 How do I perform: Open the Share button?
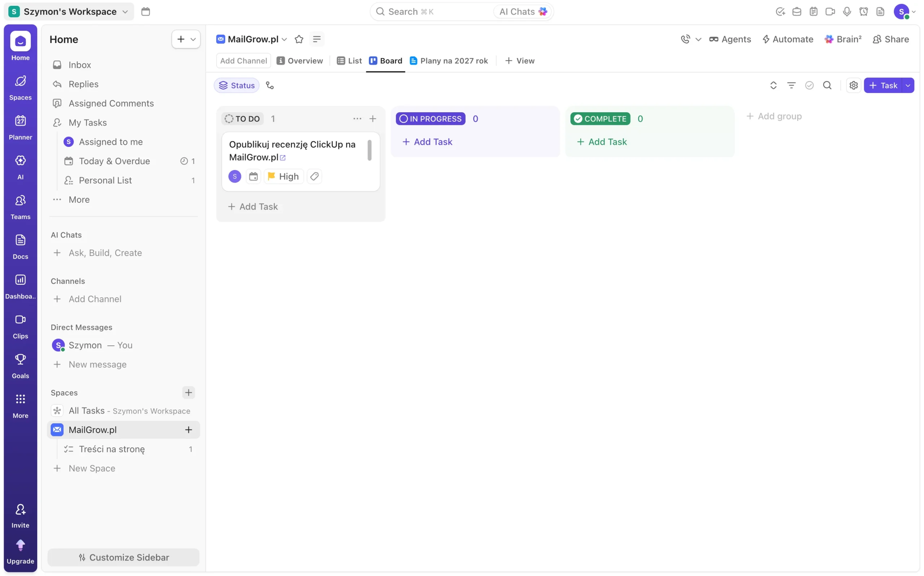click(890, 39)
